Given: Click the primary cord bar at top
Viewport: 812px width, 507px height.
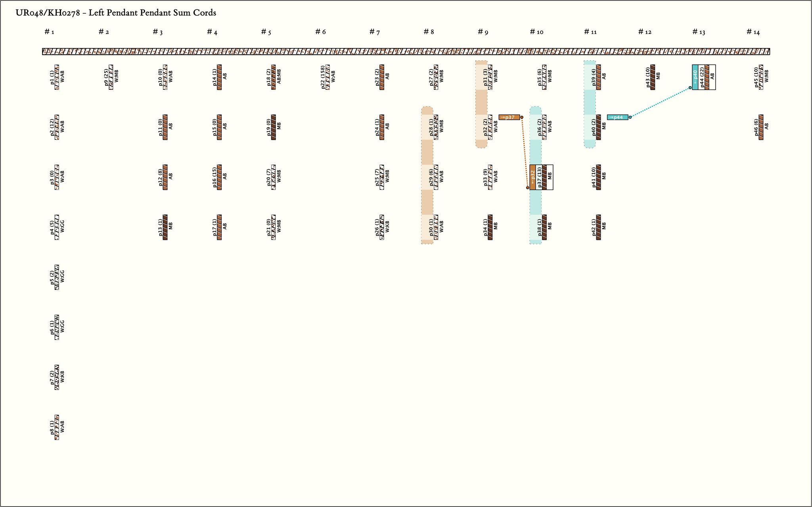Looking at the screenshot, I should (406, 52).
